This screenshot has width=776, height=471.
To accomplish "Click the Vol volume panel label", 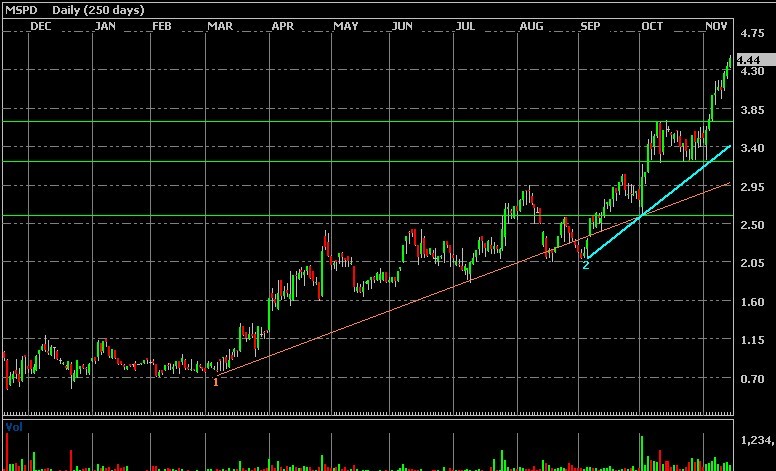I will [x=14, y=427].
